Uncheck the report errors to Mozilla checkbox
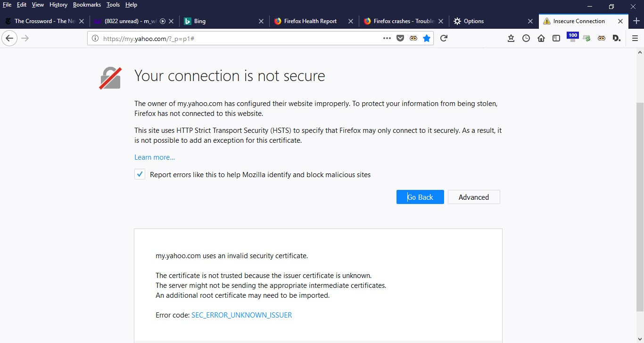644x343 pixels. [x=140, y=174]
